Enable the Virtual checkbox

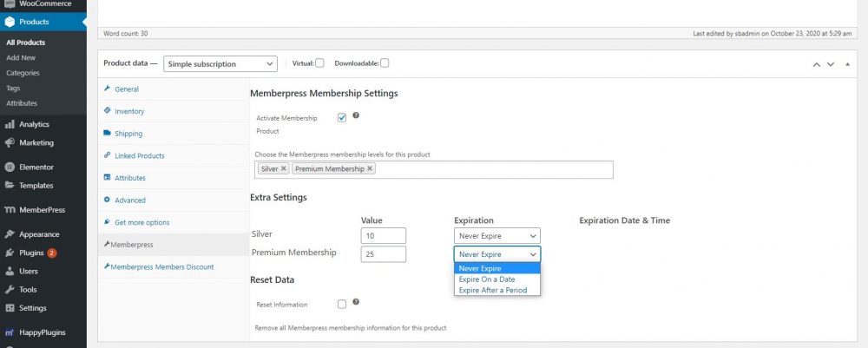pos(319,62)
